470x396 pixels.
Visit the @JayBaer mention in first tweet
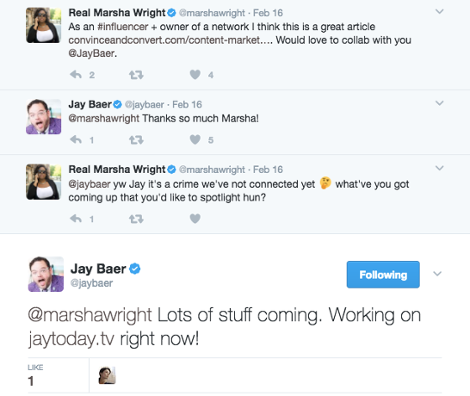(92, 53)
